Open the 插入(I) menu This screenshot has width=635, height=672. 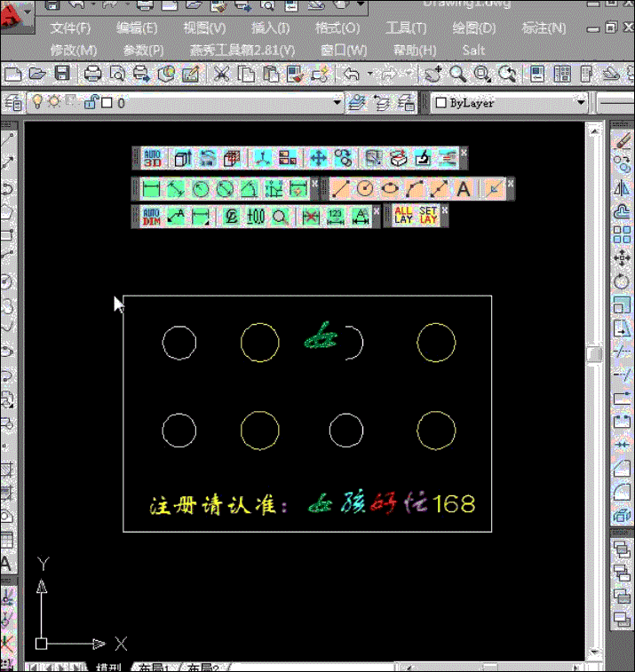271,28
